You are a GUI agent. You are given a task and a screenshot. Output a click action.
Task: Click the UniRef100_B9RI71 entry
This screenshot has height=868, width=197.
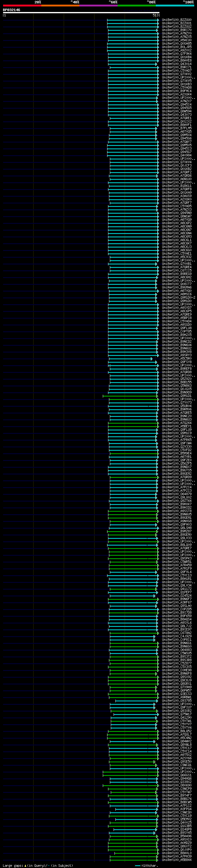point(177,67)
